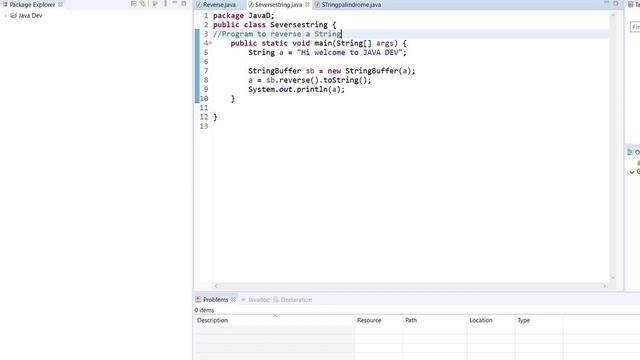The width and height of the screenshot is (640, 360).
Task: Open Package Explorer filter icon
Action: click(x=155, y=4)
